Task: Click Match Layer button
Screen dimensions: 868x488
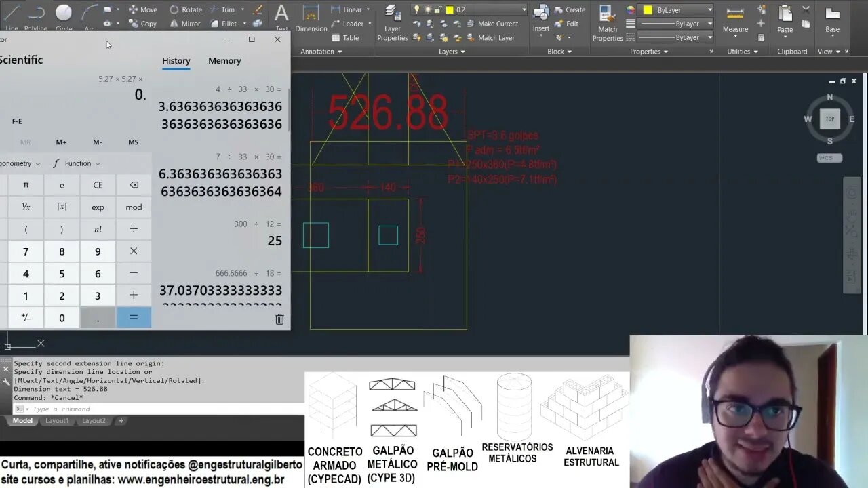Action: point(490,37)
